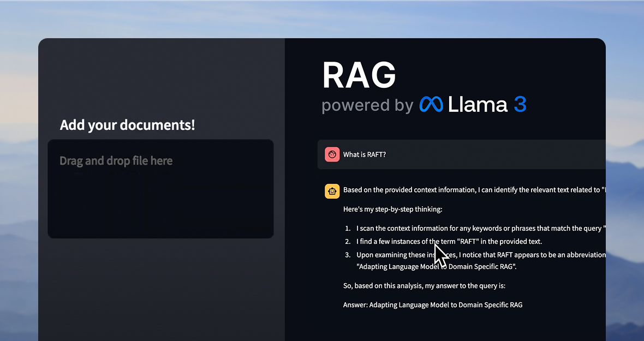Click the yellow robot assistant avatar
This screenshot has width=644, height=341.
point(332,190)
